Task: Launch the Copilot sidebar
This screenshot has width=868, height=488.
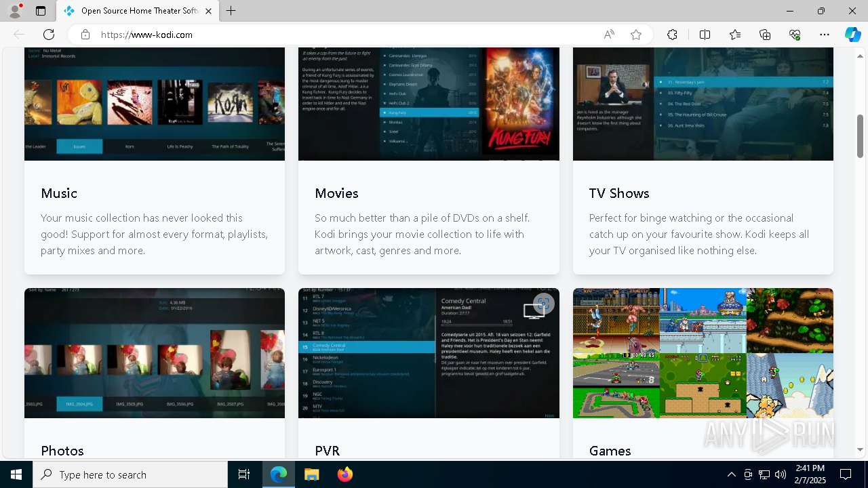Action: 852,35
